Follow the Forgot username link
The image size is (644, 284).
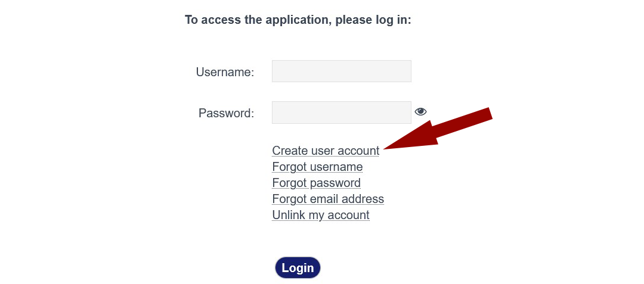[317, 167]
